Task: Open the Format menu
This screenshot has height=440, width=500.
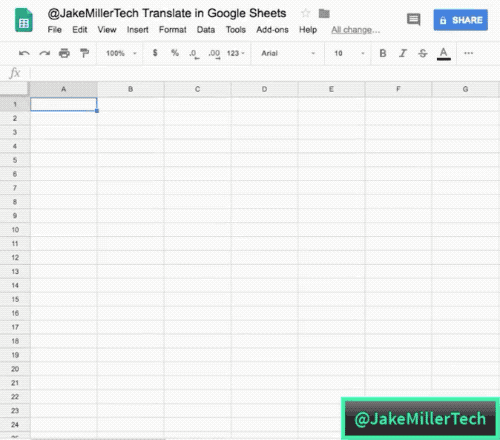Action: click(x=173, y=30)
